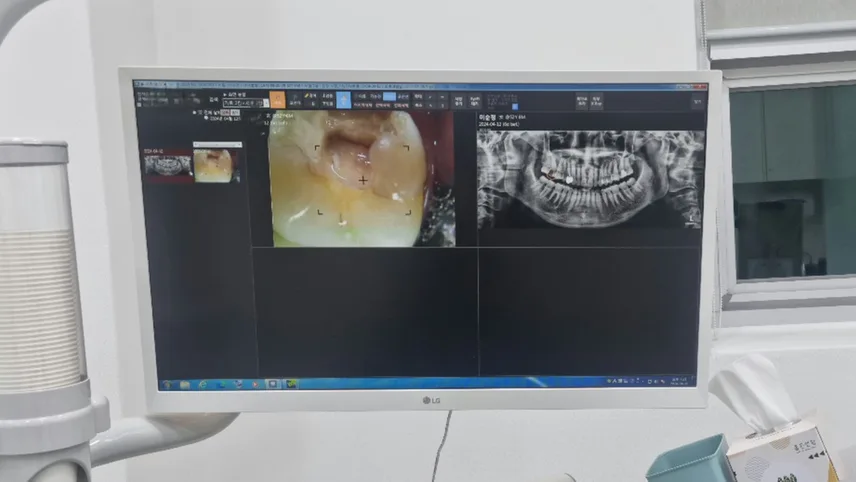856x482 pixels.
Task: Click the small blue square in the toolbar
Action: coord(514,106)
